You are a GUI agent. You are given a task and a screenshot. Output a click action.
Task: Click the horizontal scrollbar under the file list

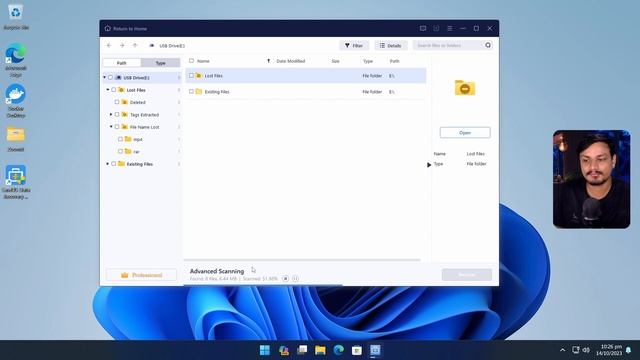(x=302, y=260)
